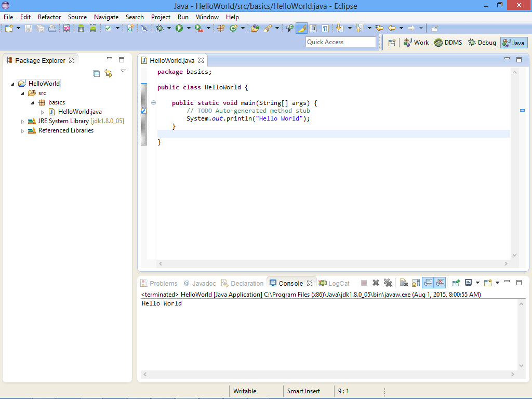Image resolution: width=532 pixels, height=399 pixels.
Task: Click the New Java Class icon
Action: pyautogui.click(x=233, y=29)
